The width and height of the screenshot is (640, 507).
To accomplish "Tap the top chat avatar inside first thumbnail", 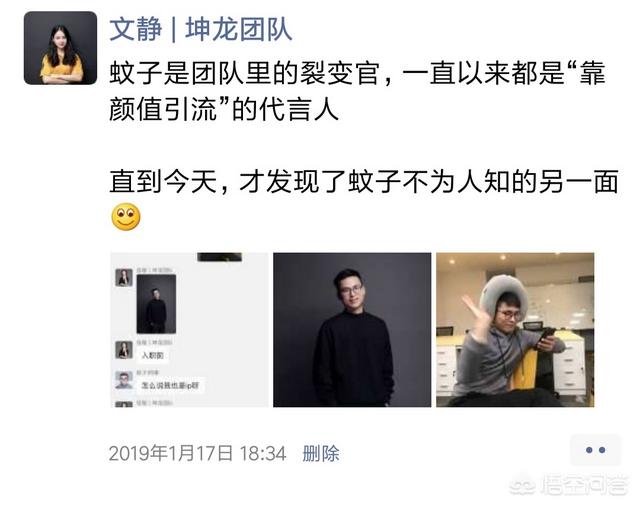I will pos(124,278).
